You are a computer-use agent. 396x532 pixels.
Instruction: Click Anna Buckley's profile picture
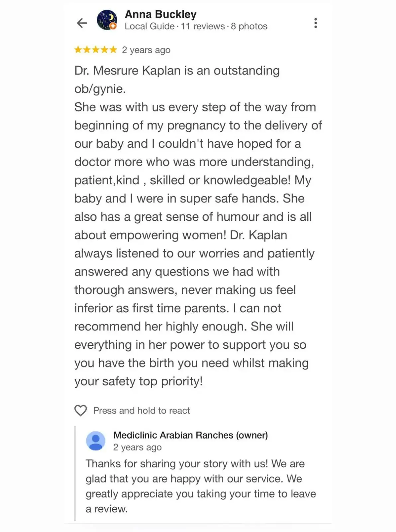tap(106, 20)
